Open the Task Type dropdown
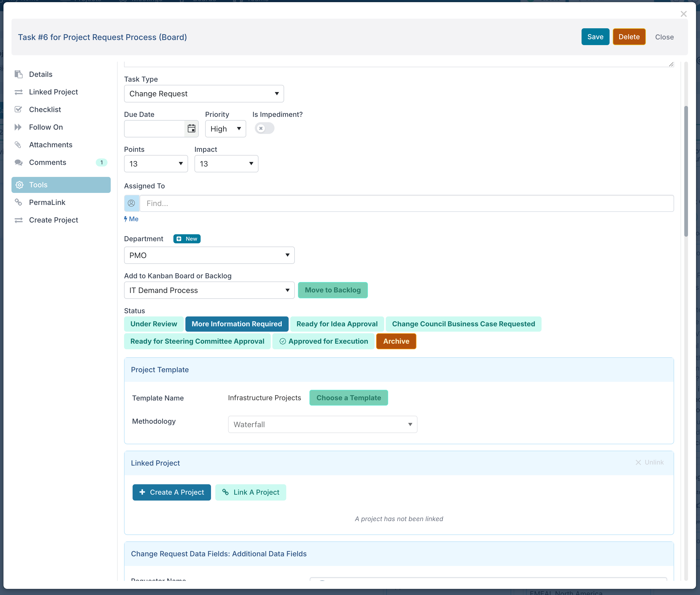 [204, 93]
